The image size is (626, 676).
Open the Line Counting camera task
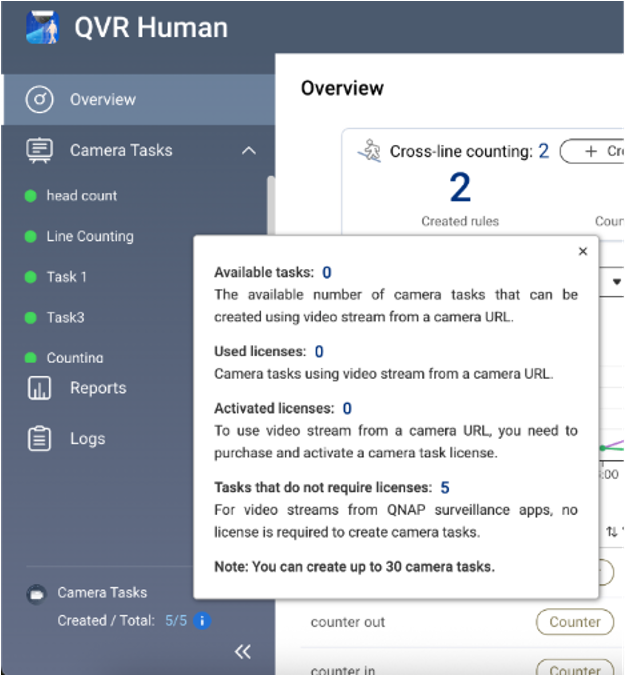(89, 237)
